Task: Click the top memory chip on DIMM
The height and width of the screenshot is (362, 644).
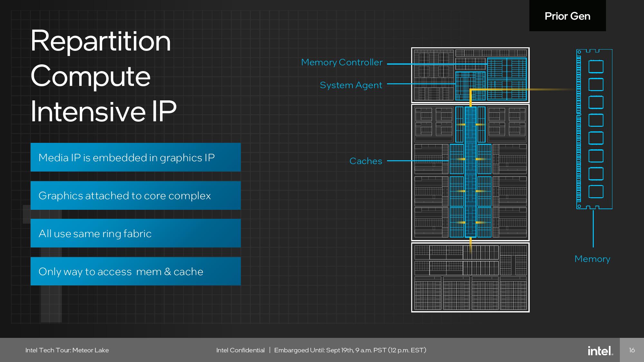Action: [x=596, y=67]
